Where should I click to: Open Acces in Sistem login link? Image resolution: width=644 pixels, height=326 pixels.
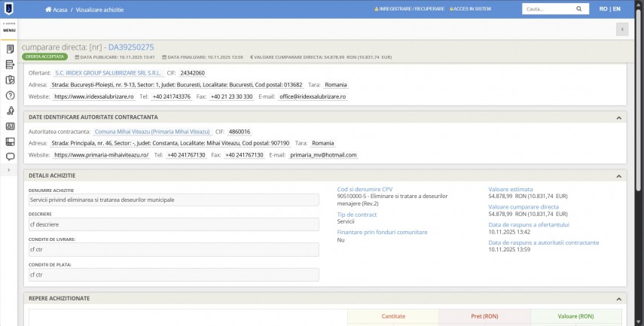tap(472, 9)
